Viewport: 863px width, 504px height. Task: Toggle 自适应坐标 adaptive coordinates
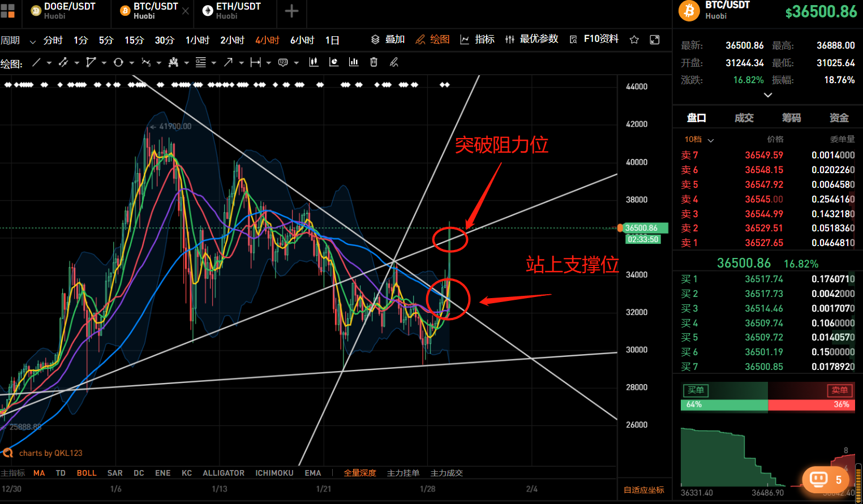point(645,490)
